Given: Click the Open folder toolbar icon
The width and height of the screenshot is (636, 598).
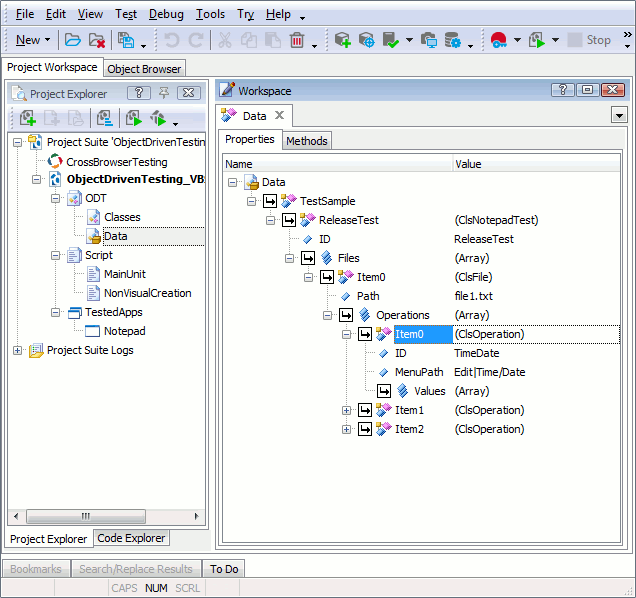Looking at the screenshot, I should coord(73,40).
